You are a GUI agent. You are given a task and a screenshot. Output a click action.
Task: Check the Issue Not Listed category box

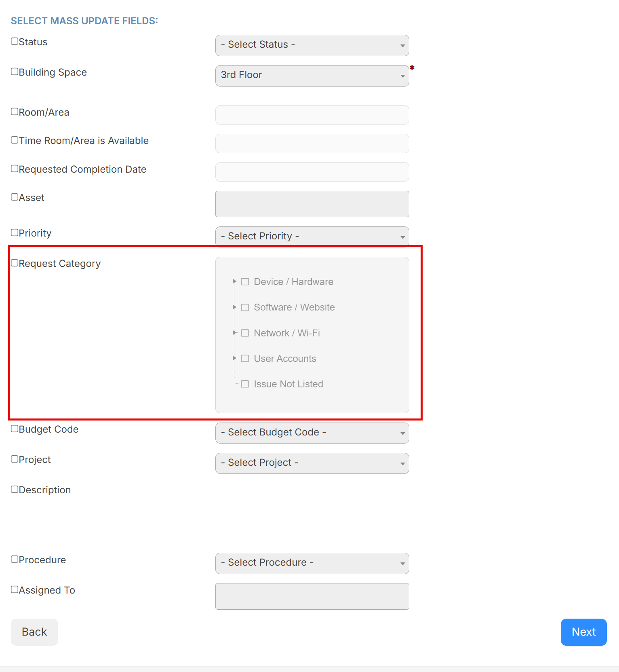point(245,384)
